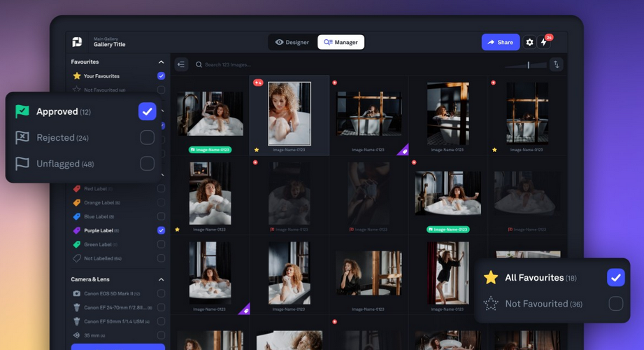Select the highlighted curly-hair portrait thumbnail

tap(289, 113)
